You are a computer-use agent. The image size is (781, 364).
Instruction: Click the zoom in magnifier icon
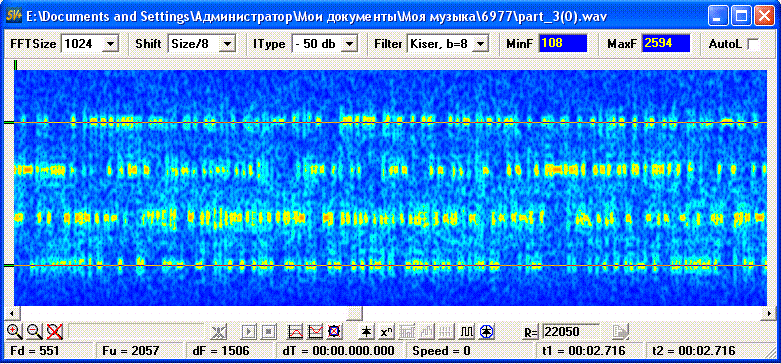pos(15,330)
